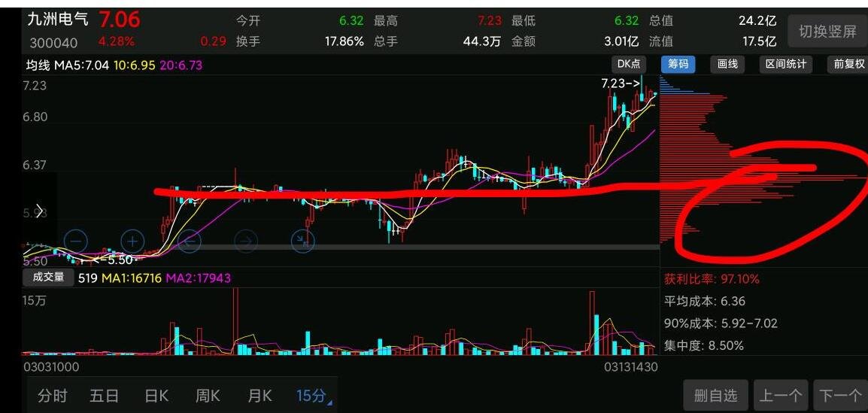Click the MA5:7.04 value

pyautogui.click(x=83, y=65)
